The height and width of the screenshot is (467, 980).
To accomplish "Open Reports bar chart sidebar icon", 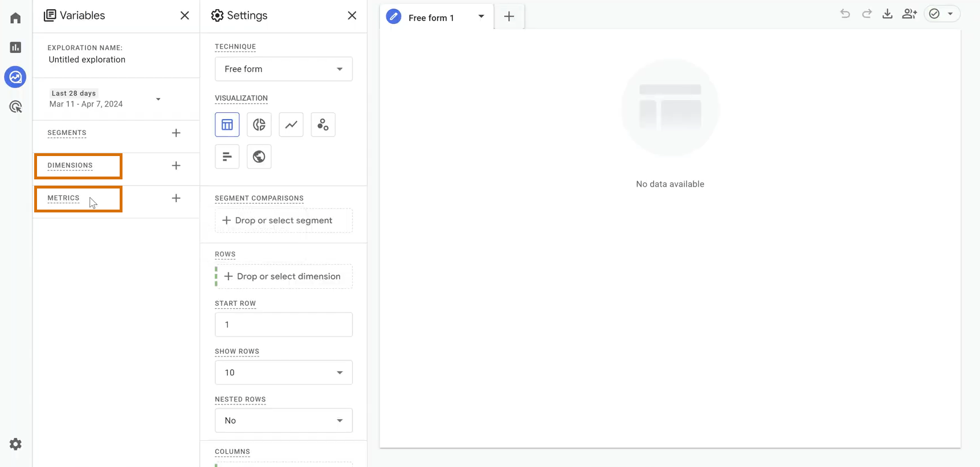I will [x=15, y=47].
